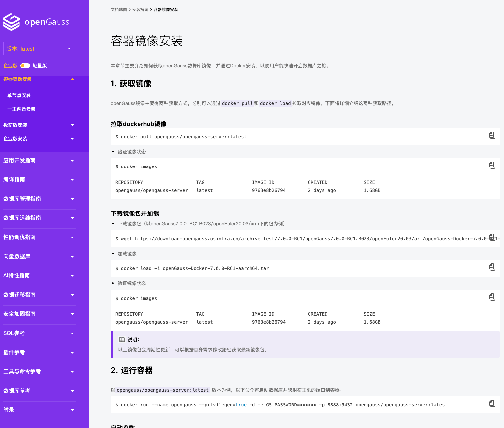Expand the 极简版安装 arrow
Screen dimensions: 504x428
pos(72,125)
